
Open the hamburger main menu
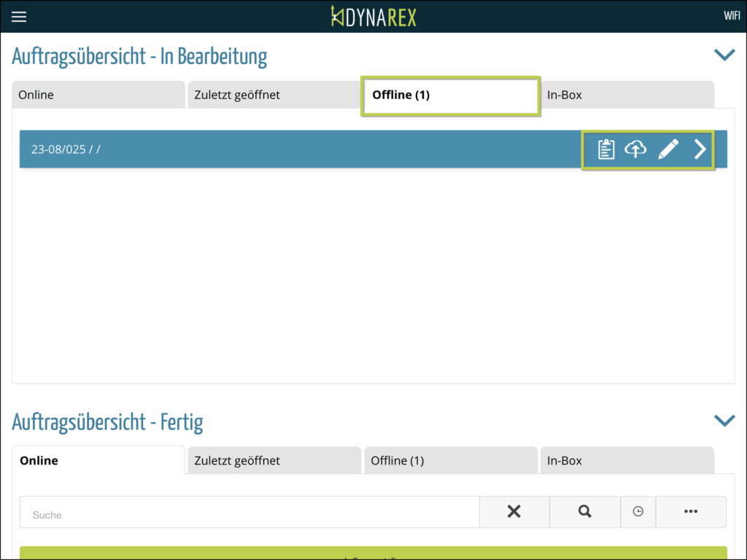click(19, 17)
